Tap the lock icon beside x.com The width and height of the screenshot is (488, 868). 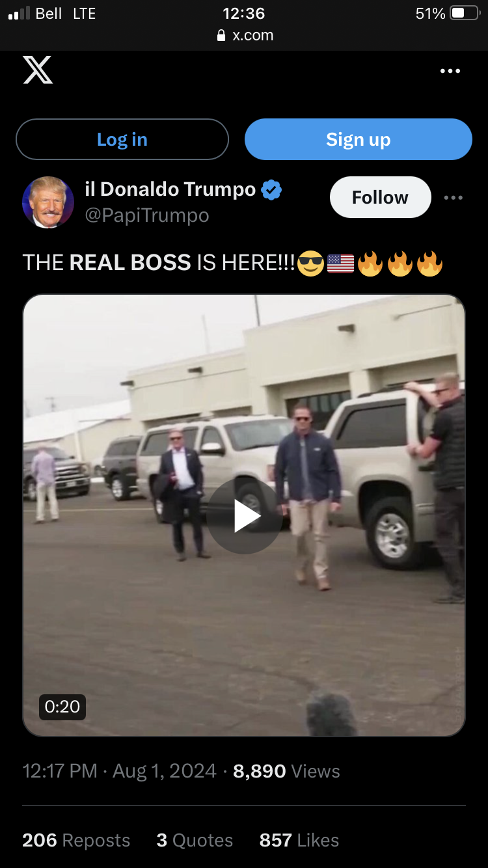click(221, 36)
